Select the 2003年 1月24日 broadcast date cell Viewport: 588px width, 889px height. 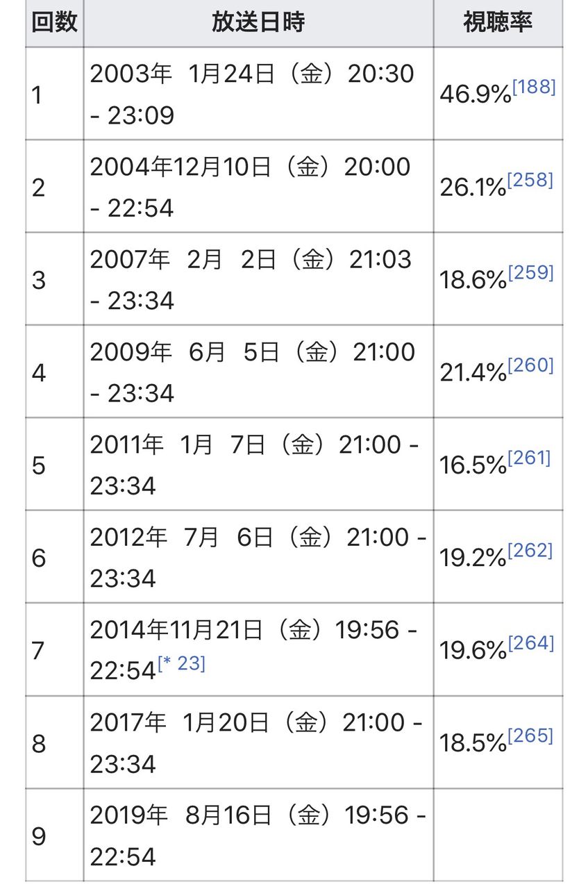[x=258, y=94]
